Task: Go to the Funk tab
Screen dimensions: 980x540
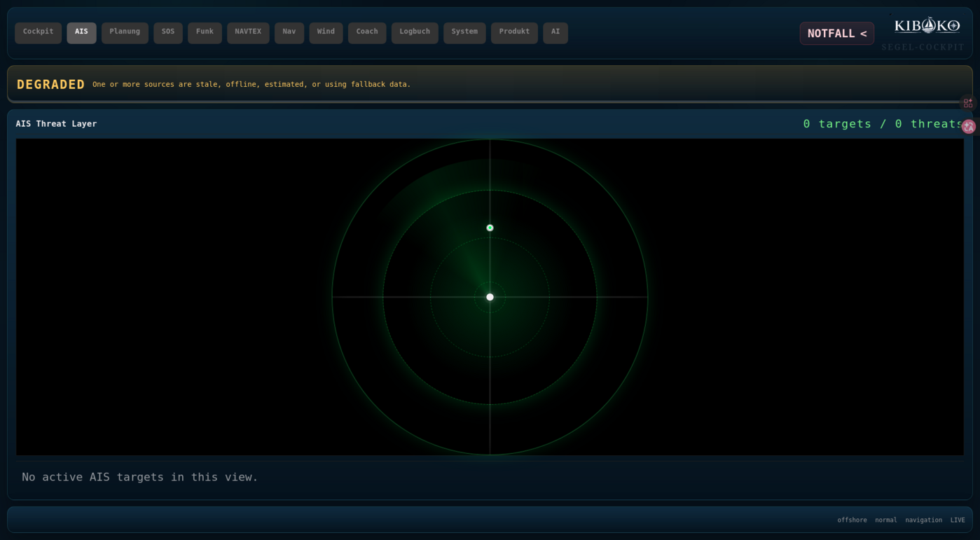Action: 205,32
